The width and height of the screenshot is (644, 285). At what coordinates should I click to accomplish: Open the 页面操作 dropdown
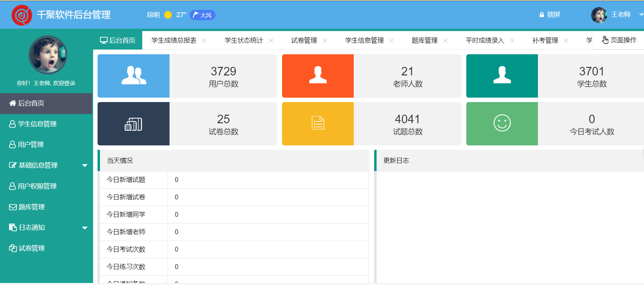pyautogui.click(x=619, y=40)
